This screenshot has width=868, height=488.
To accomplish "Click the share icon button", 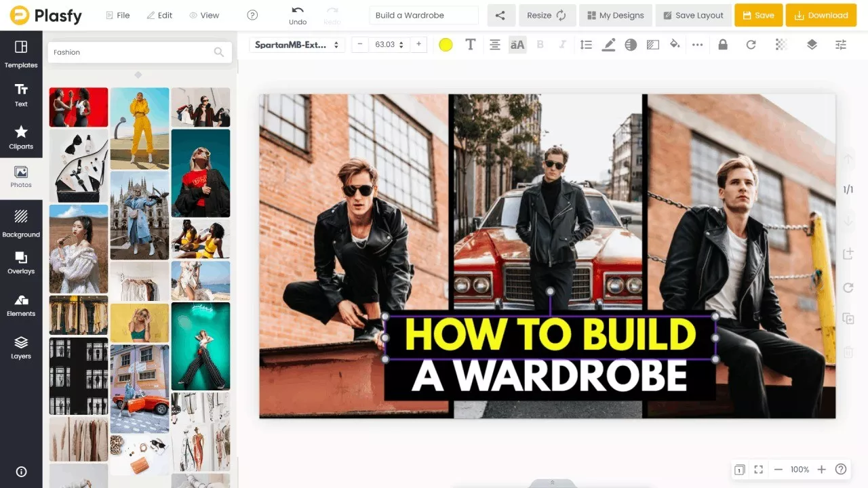I will 500,16.
